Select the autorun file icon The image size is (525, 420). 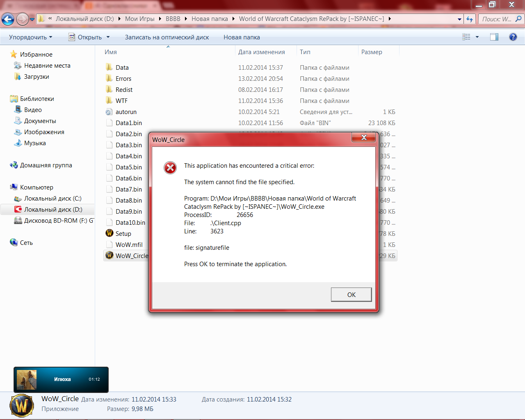109,112
